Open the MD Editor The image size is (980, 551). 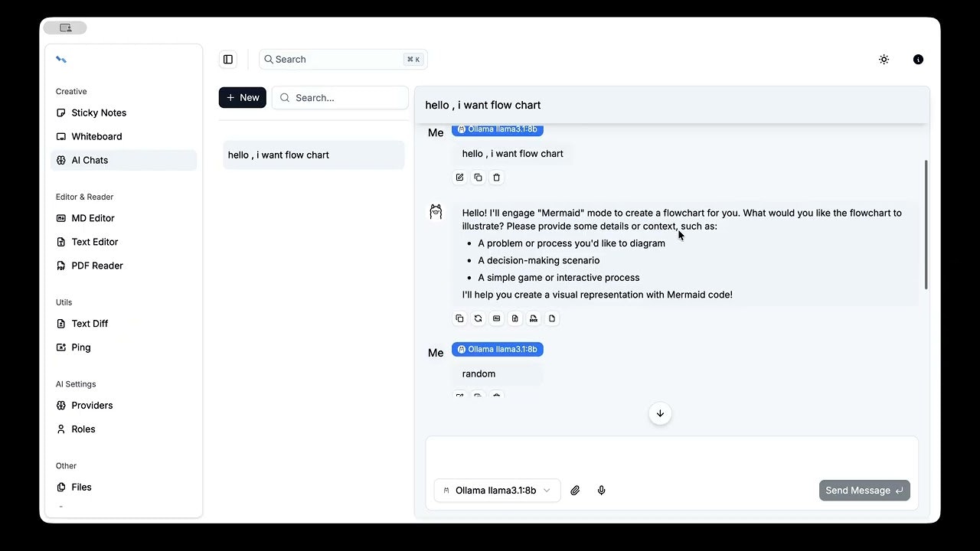click(123, 218)
